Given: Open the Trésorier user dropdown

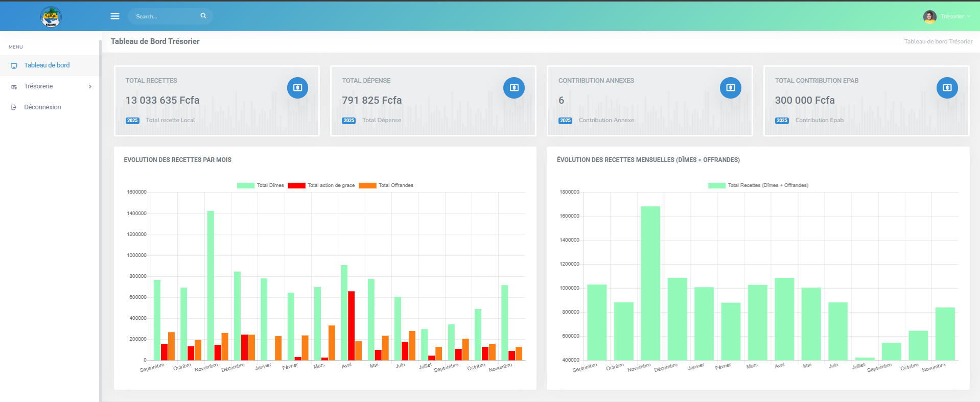Looking at the screenshot, I should point(954,16).
